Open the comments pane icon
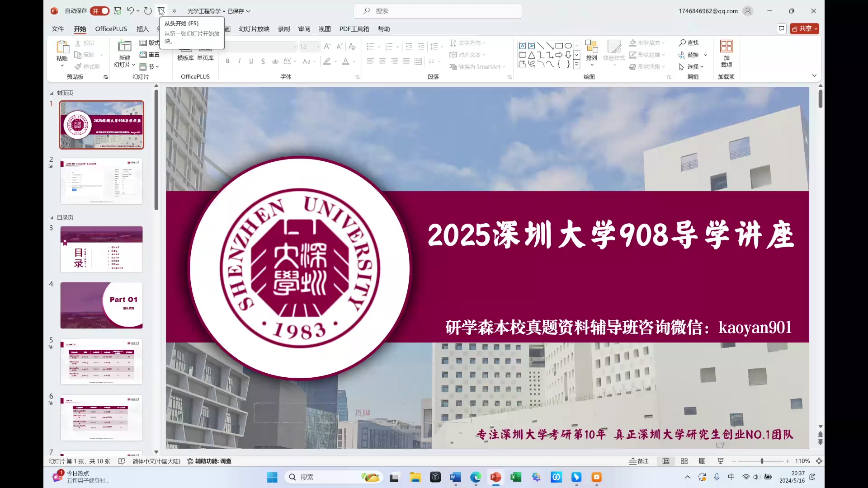Viewport: 868px width, 488px height. (x=781, y=28)
